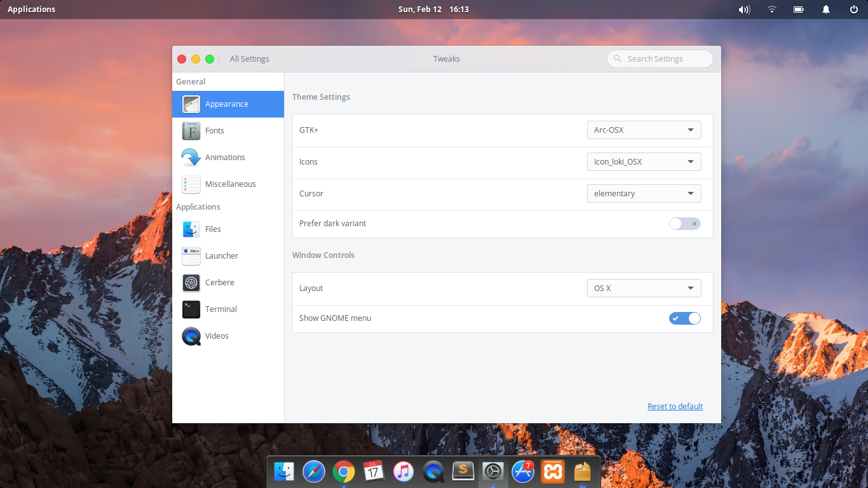
Task: Select Miscellaneous label in sidebar
Action: [x=231, y=184]
